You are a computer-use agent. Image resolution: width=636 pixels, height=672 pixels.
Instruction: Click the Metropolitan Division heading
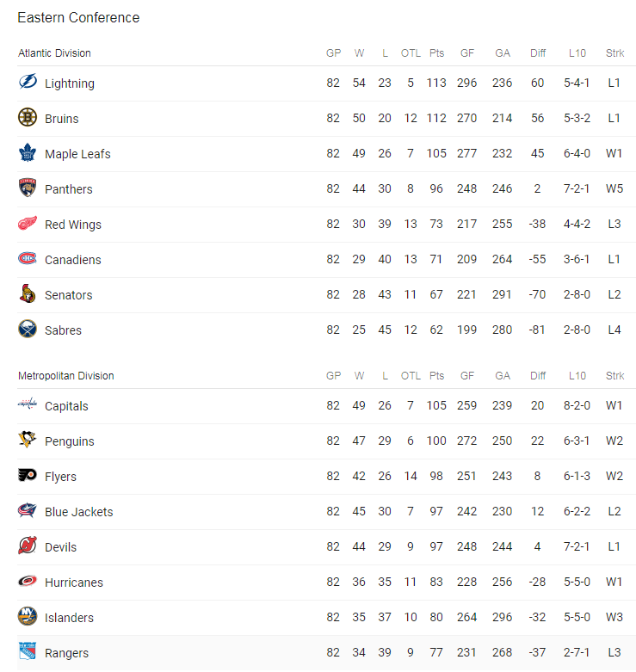(66, 376)
